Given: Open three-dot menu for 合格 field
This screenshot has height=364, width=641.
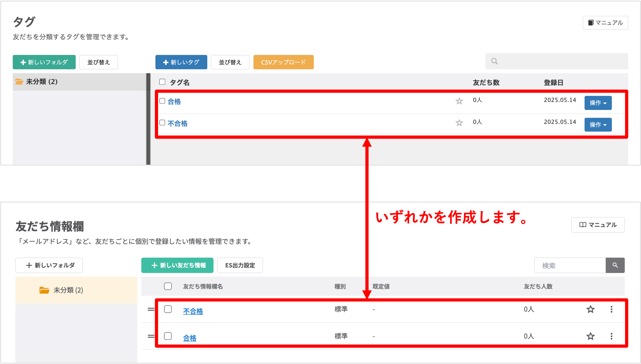Looking at the screenshot, I should coord(611,336).
